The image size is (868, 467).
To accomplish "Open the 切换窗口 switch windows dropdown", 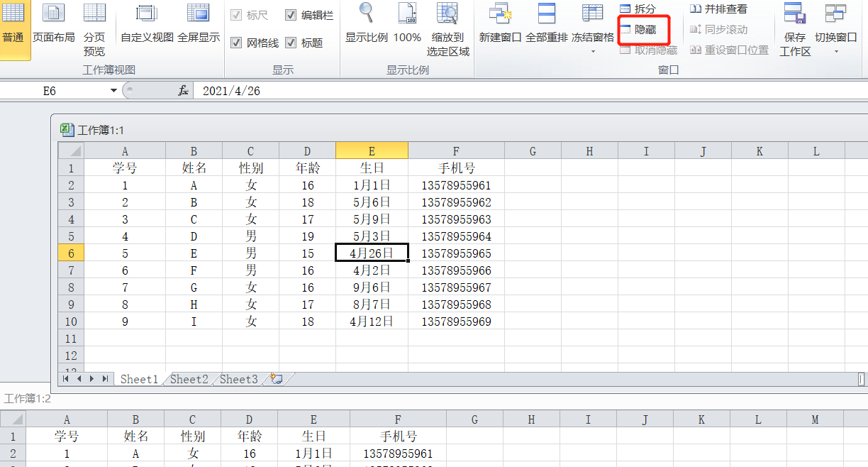I will [x=835, y=51].
